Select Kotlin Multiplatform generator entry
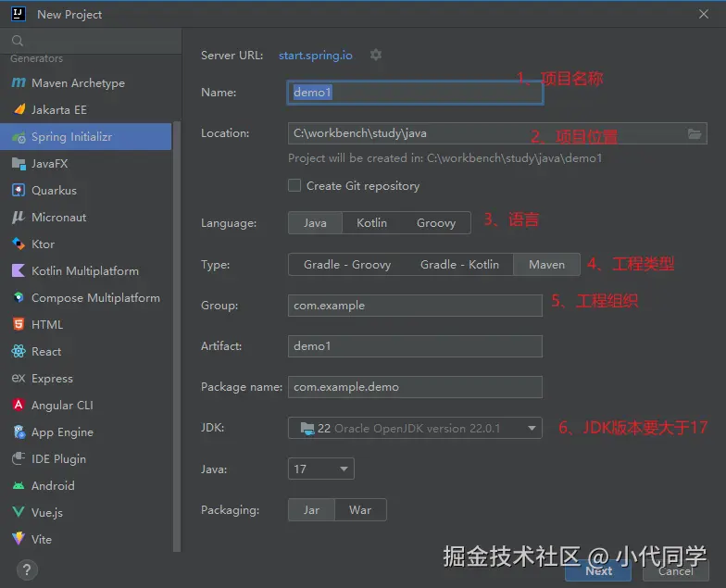Screen dimensions: 726x588 point(85,270)
